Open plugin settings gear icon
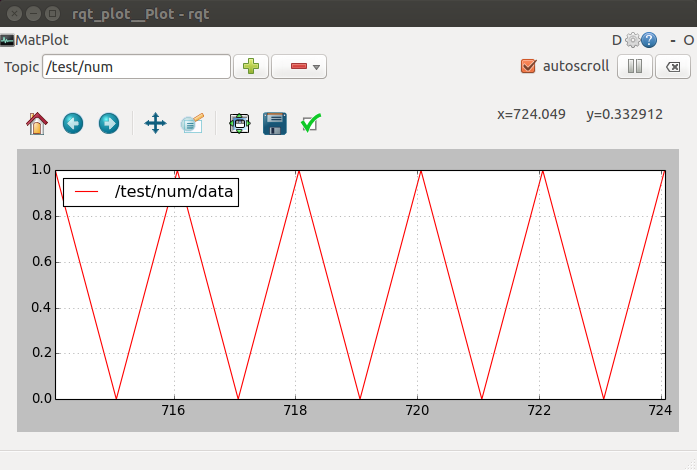697x470 pixels. point(632,40)
